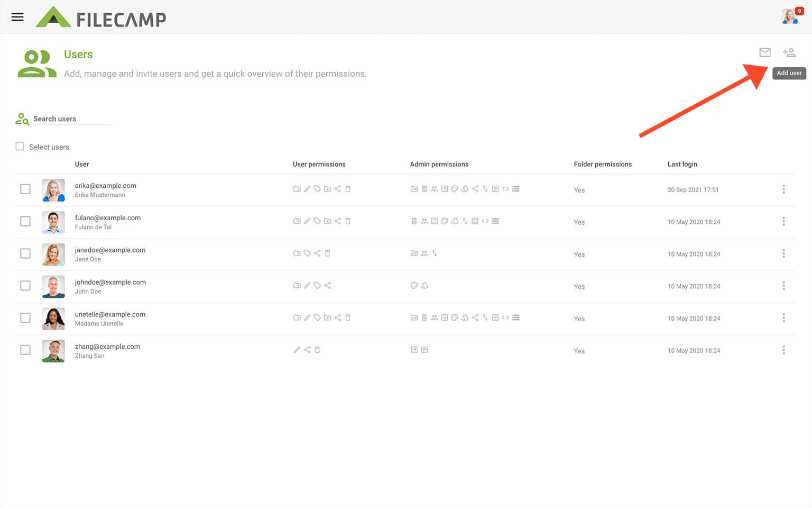This screenshot has width=812, height=508.
Task: Click Erika's trash delete permission icon
Action: click(x=348, y=189)
